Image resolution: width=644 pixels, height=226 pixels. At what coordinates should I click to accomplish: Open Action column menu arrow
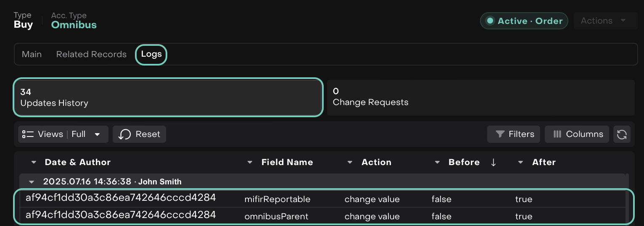[350, 163]
